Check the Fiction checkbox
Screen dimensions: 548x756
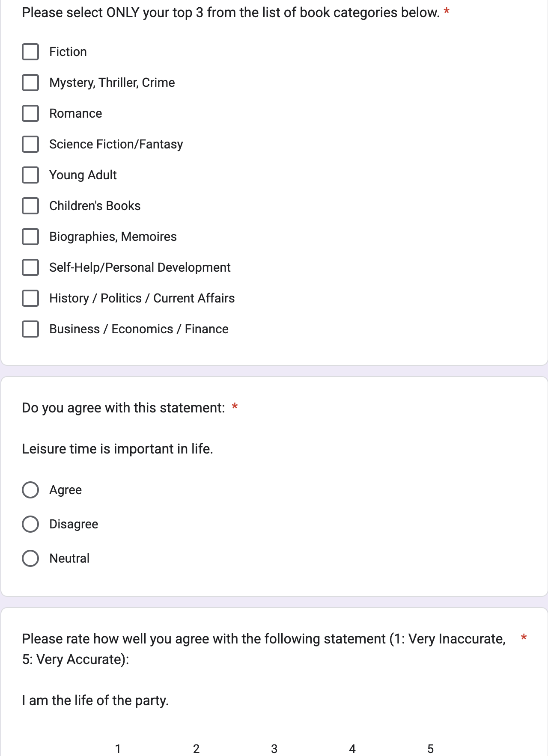(x=30, y=52)
